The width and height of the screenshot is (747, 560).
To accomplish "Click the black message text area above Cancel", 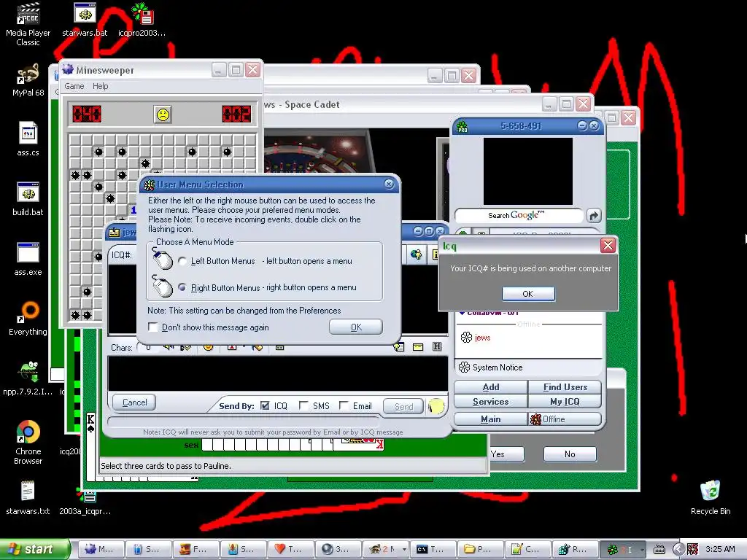I will click(278, 373).
